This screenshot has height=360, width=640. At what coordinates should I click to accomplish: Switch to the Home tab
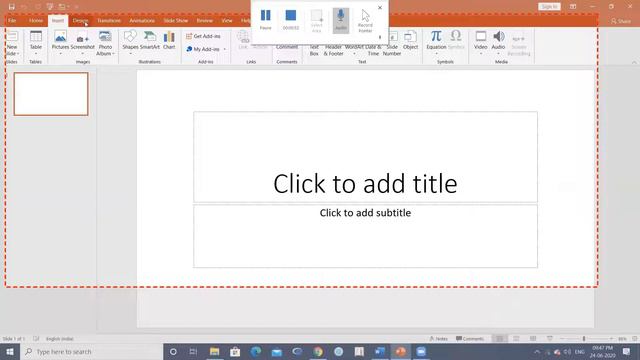[x=36, y=20]
